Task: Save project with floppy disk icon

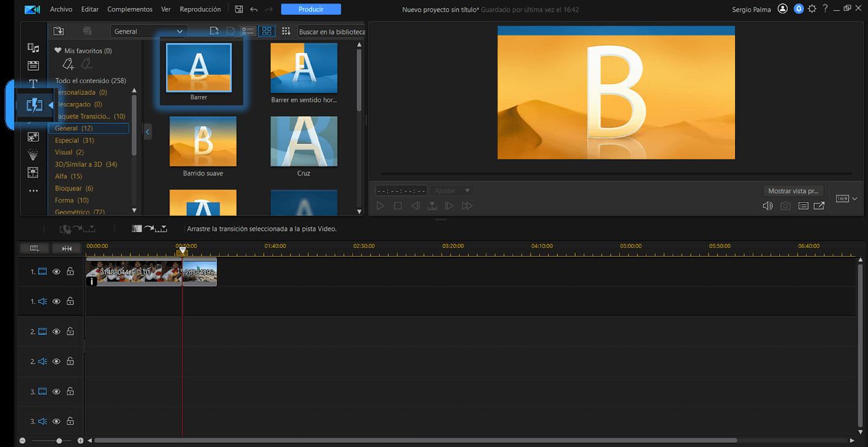Action: 239,9
